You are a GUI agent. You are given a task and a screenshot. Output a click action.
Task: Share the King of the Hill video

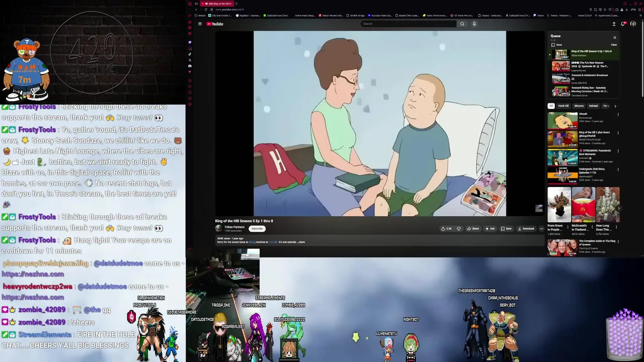(473, 229)
